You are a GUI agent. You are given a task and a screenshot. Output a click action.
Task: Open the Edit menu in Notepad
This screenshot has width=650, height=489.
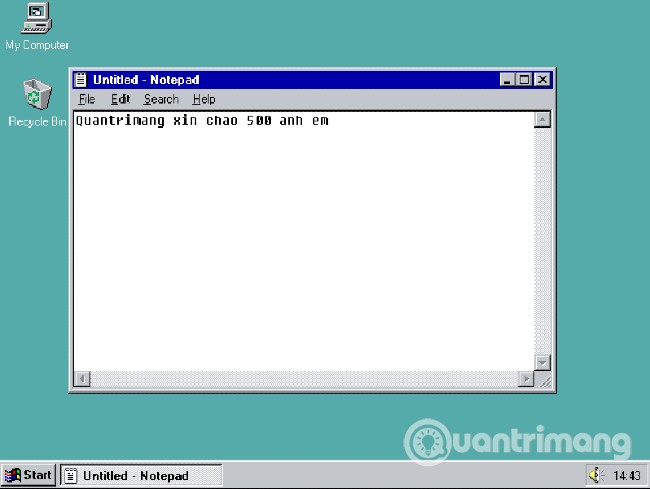click(x=120, y=99)
